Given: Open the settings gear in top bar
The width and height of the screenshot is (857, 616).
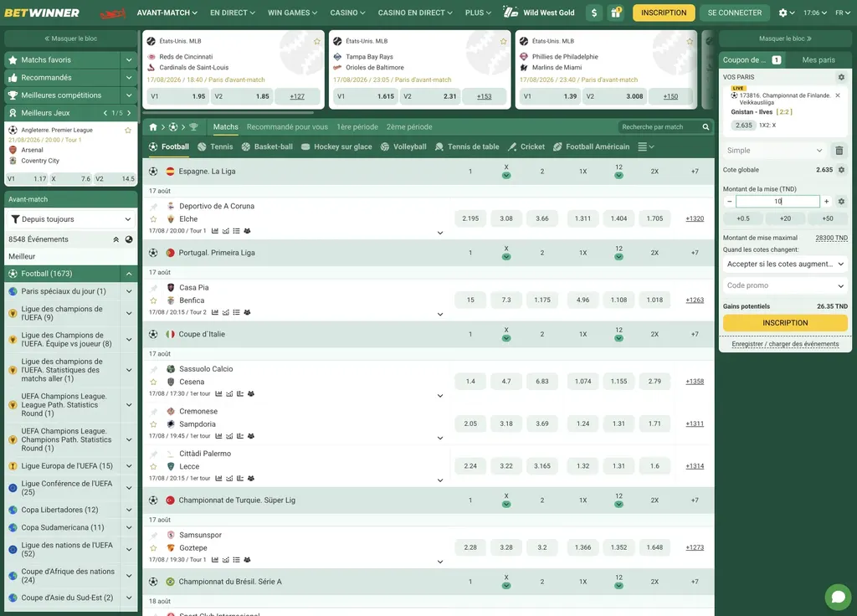Looking at the screenshot, I should 787,13.
